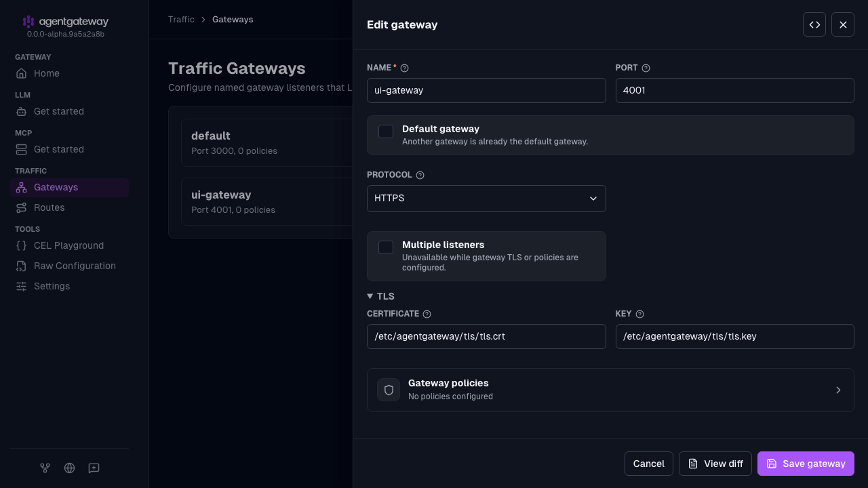Click the LLM robot icon in sidebar
The height and width of the screenshot is (488, 868).
[22, 111]
